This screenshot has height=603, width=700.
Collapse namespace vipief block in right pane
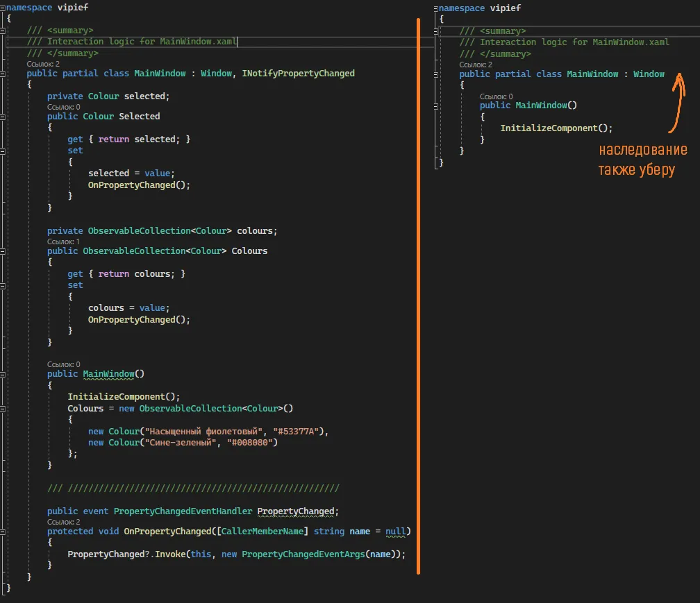435,8
